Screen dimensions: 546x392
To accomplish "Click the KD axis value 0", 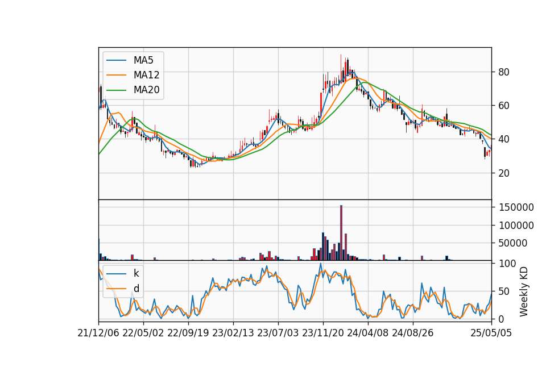I will pyautogui.click(x=501, y=319).
